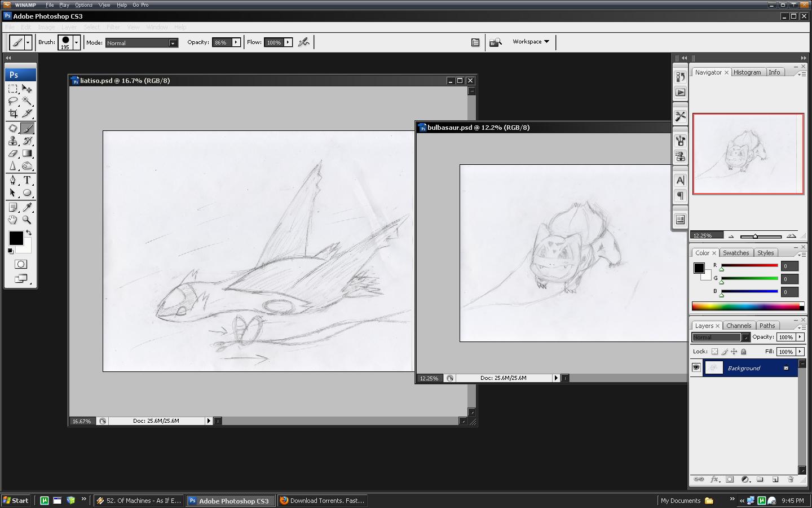Toggle lock position
Image resolution: width=812 pixels, height=508 pixels.
click(x=734, y=352)
